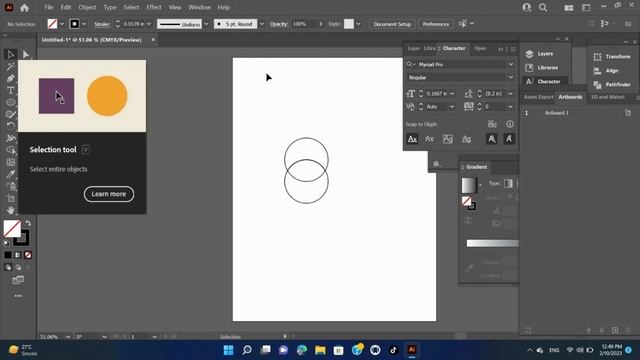
Task: Open the Pathfinder panel icon
Action: click(597, 84)
